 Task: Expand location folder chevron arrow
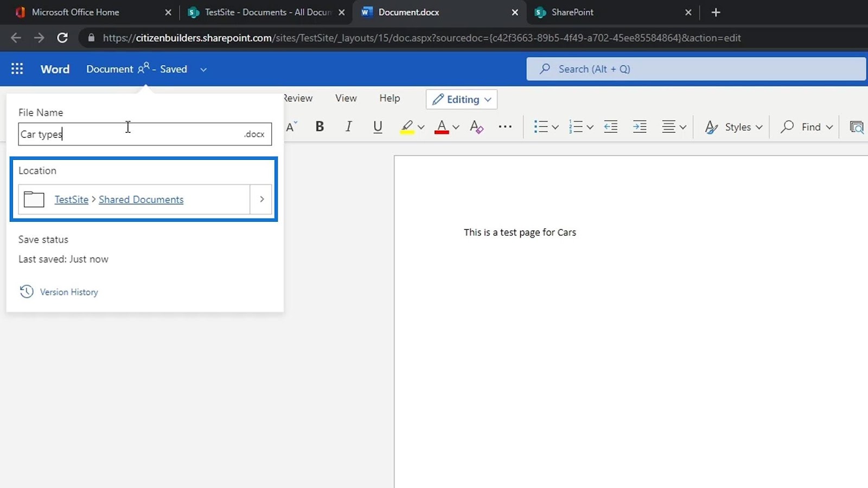point(261,200)
